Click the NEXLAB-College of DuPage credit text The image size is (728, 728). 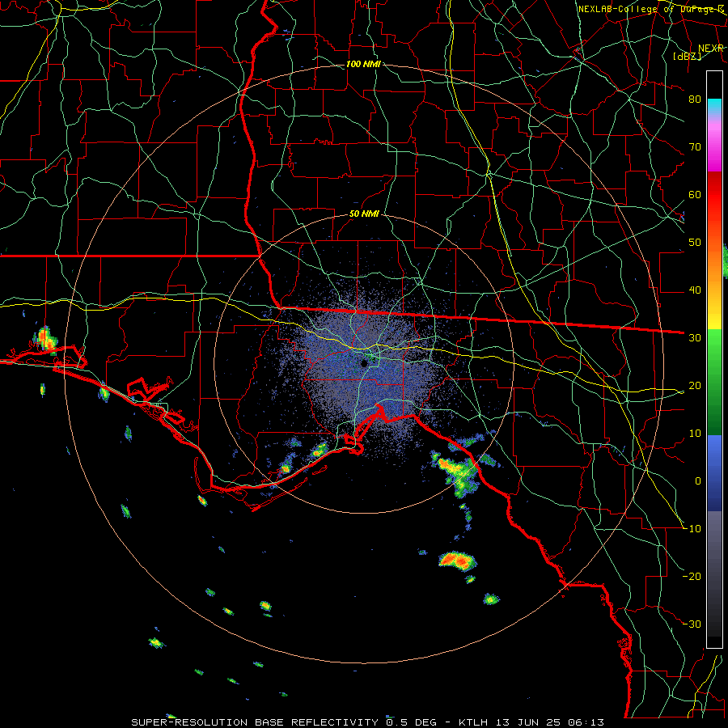coord(651,9)
